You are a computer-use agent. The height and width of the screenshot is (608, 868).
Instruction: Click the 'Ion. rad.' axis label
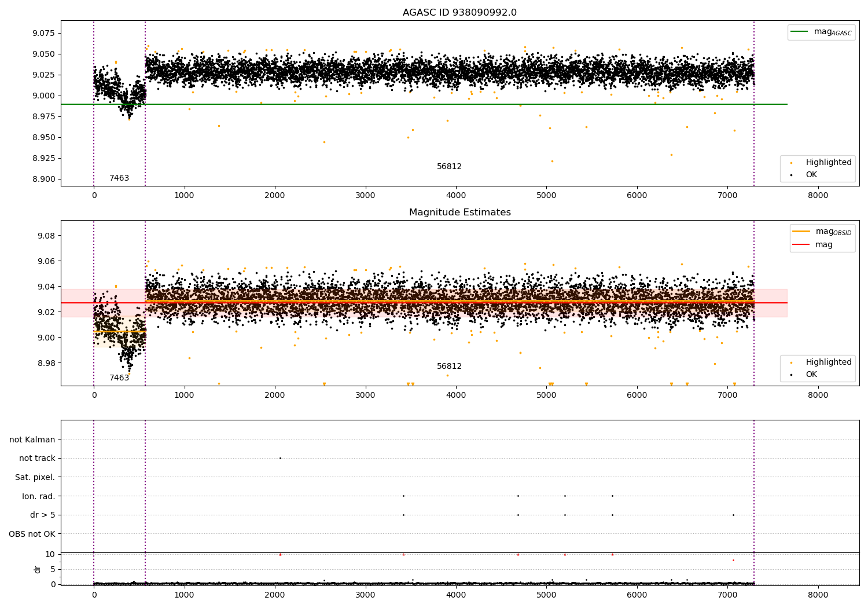coord(39,496)
